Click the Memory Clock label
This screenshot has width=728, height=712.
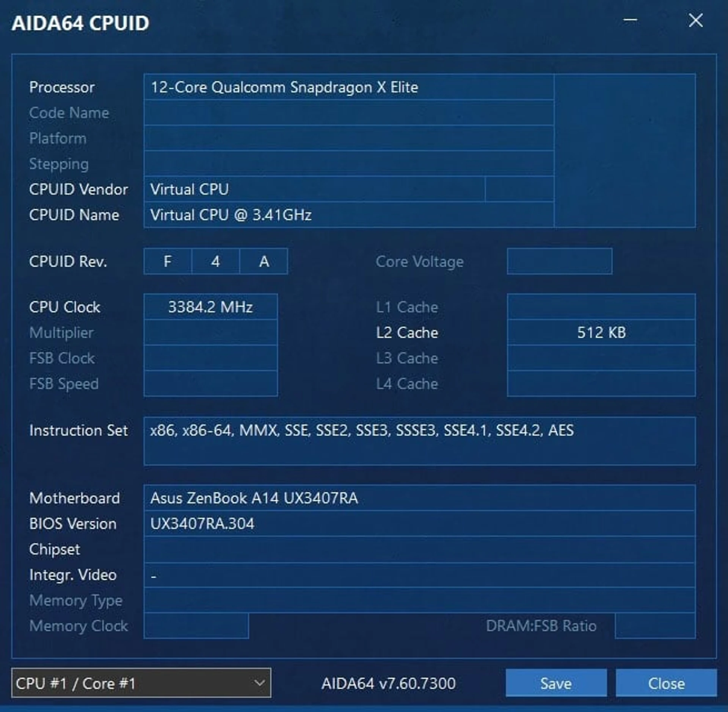point(78,626)
